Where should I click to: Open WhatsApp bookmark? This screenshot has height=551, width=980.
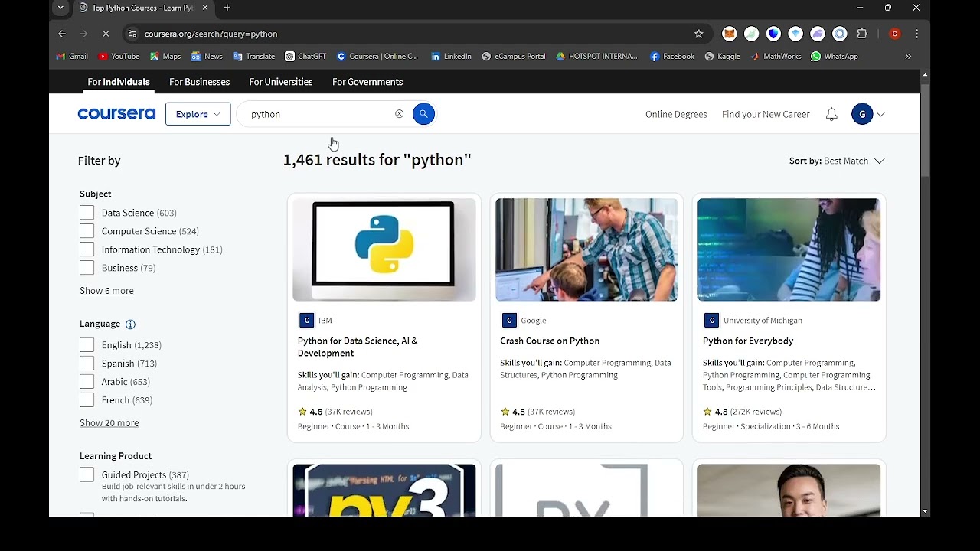[834, 56]
